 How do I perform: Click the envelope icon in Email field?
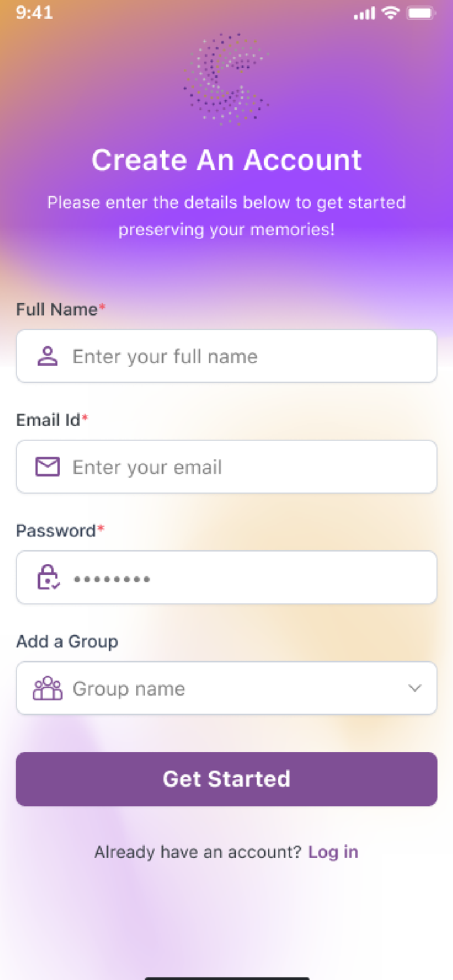click(x=47, y=466)
